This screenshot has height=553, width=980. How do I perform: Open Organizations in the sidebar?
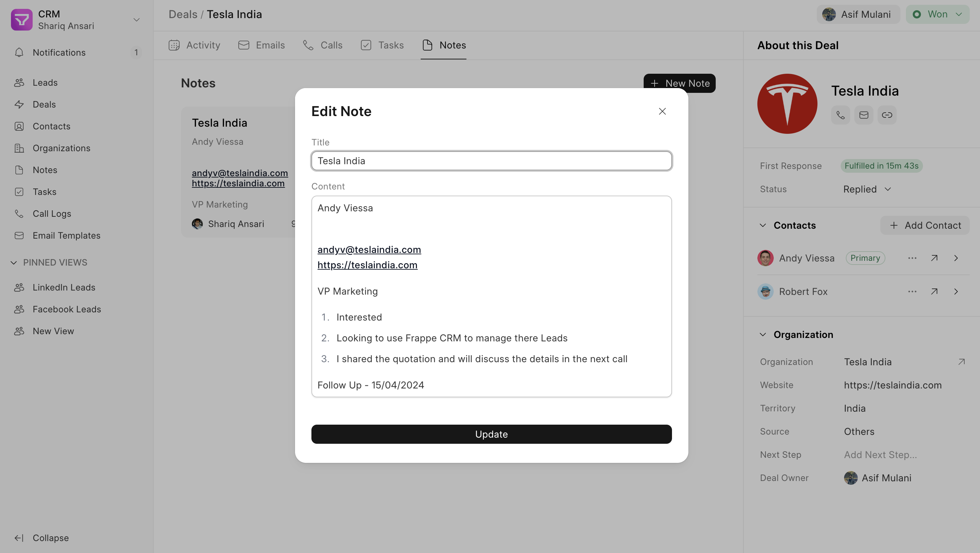76,148
